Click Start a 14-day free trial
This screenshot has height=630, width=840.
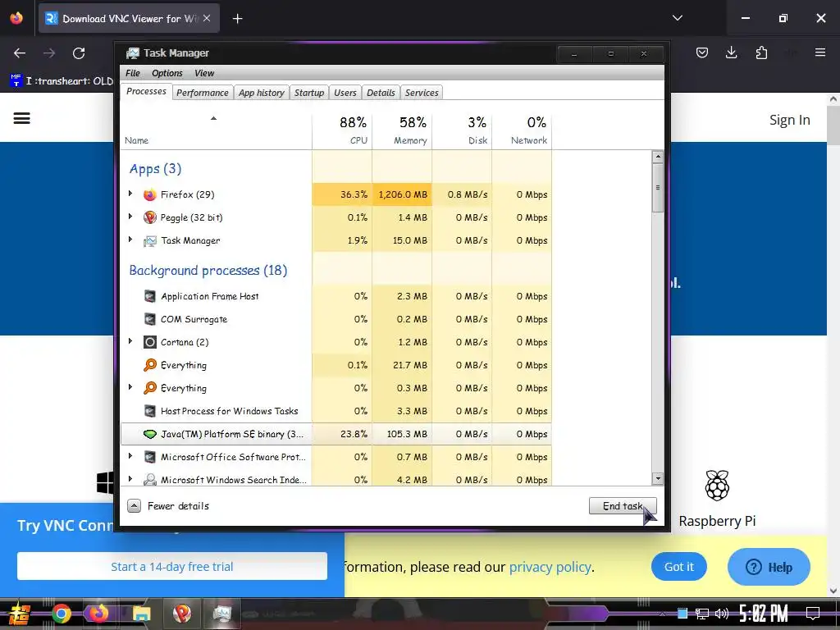(172, 566)
